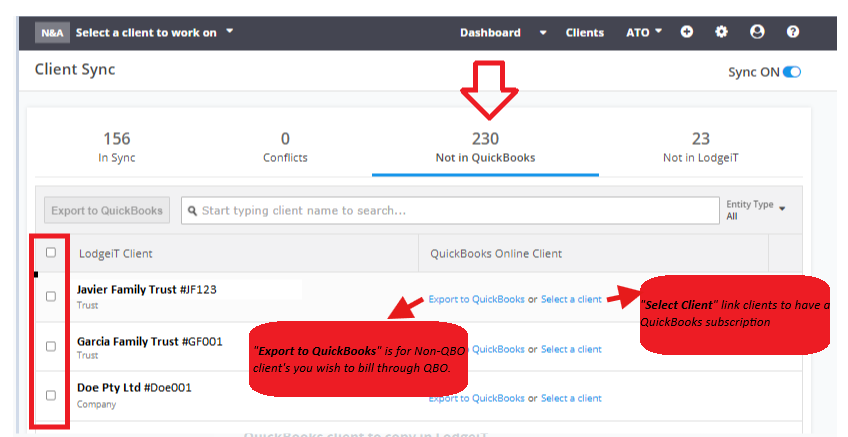Image resolution: width=848 pixels, height=437 pixels.
Task: Check the Doe Pty Ltd checkbox
Action: [51, 395]
